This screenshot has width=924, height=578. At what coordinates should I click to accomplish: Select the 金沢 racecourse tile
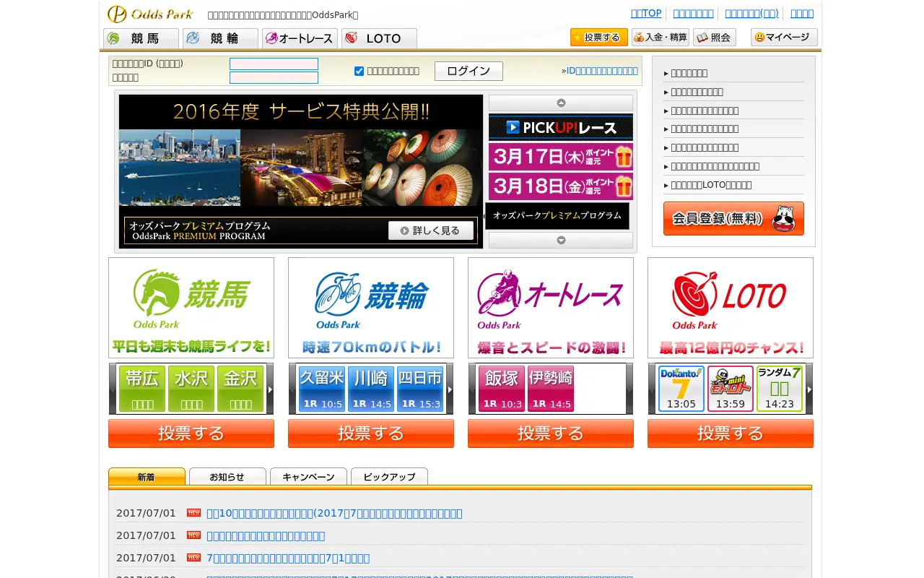tap(240, 389)
